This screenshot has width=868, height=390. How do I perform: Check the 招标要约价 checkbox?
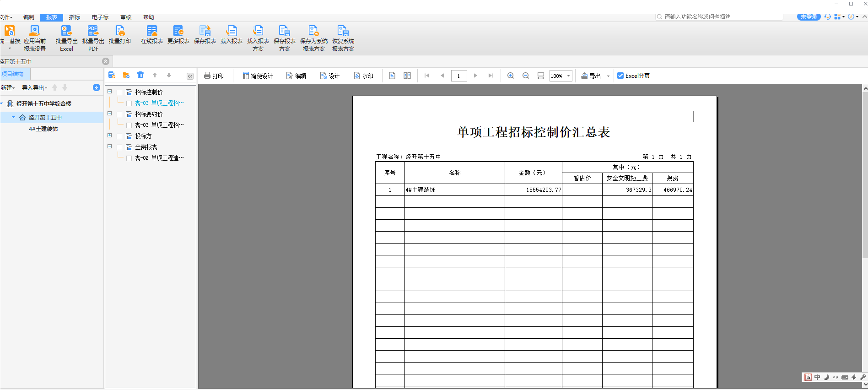(119, 114)
